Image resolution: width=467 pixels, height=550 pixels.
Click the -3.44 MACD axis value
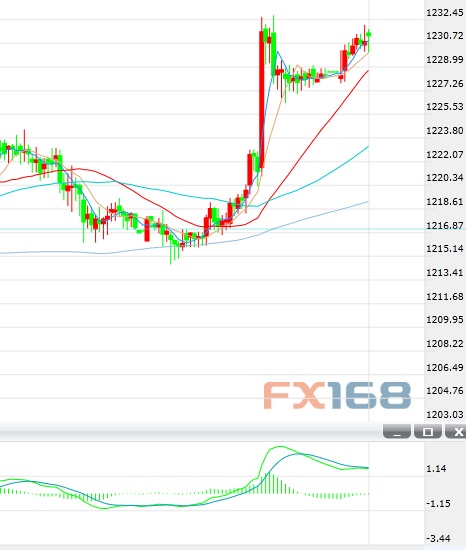point(438,538)
